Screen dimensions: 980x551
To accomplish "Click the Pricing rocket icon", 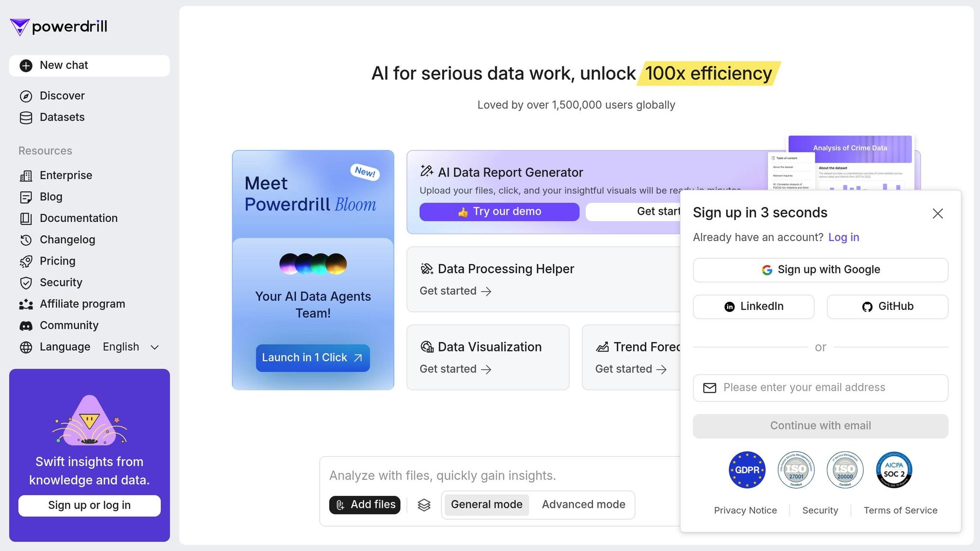I will pos(26,261).
